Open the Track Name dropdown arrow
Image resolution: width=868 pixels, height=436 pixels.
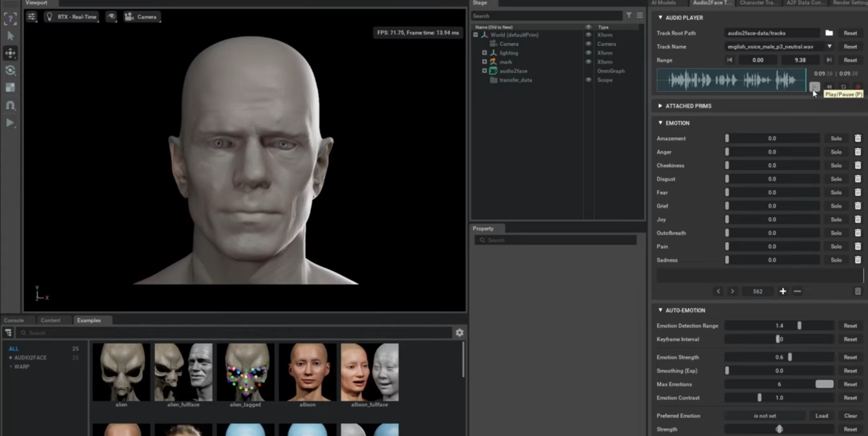tap(830, 46)
